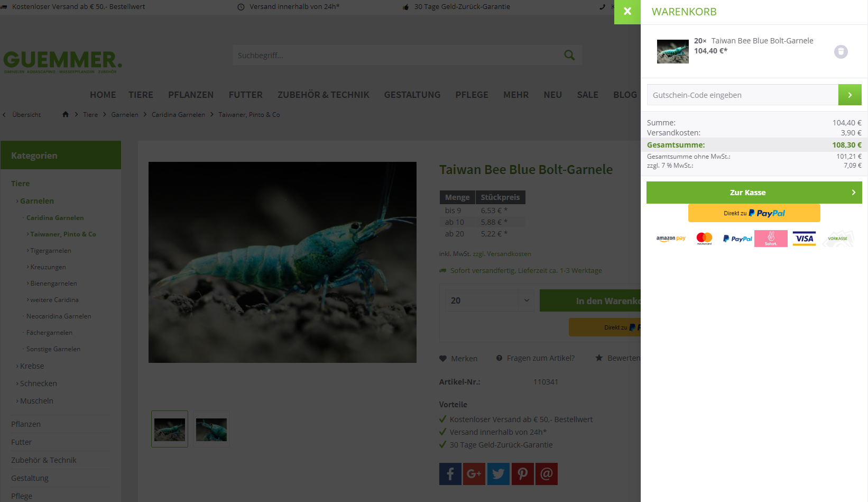The height and width of the screenshot is (502, 868).
Task: Pay via Direkt zu PayPal in cart
Action: [754, 213]
